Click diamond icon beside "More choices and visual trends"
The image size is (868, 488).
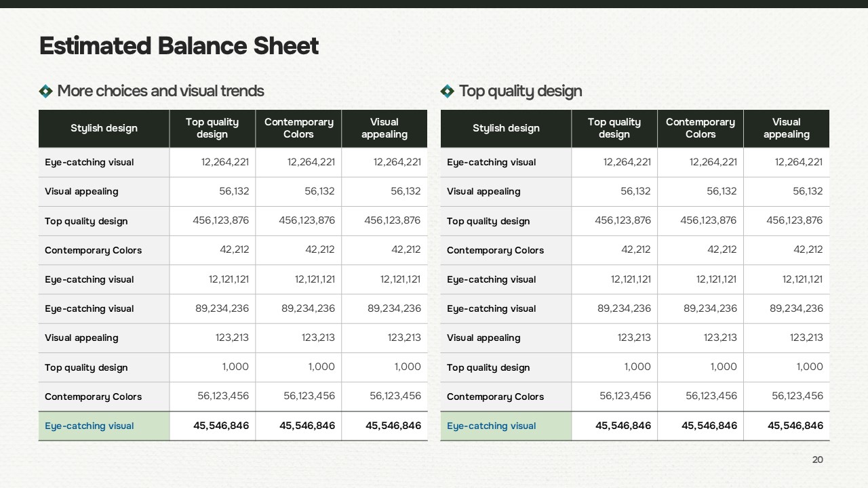point(46,91)
